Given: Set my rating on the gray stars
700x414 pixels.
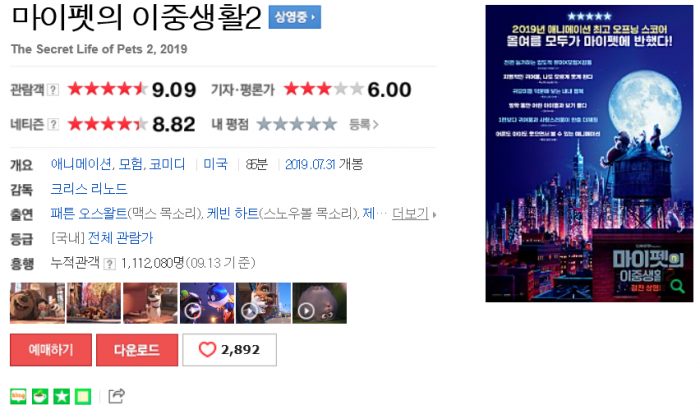Looking at the screenshot, I should [297, 124].
